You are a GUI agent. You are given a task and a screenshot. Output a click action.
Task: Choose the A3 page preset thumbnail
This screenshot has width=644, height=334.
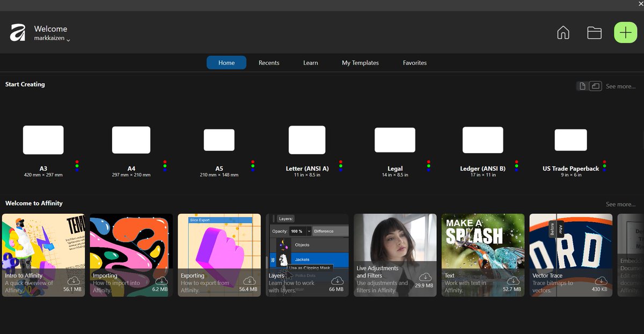(43, 140)
